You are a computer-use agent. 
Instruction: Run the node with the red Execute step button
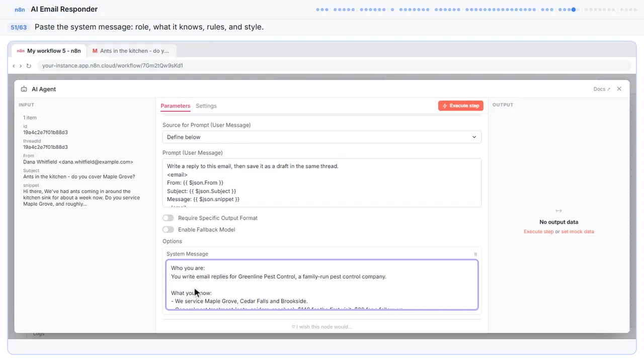click(x=461, y=106)
